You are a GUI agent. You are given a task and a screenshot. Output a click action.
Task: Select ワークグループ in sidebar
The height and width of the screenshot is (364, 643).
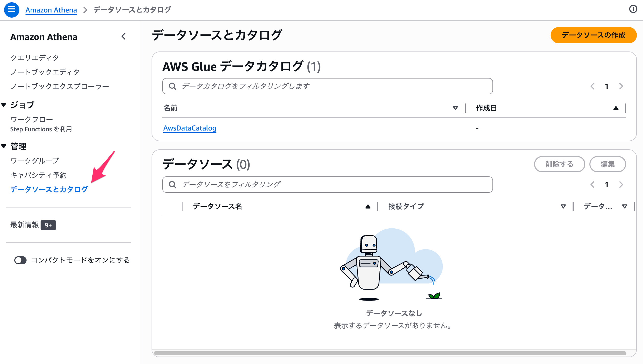35,161
